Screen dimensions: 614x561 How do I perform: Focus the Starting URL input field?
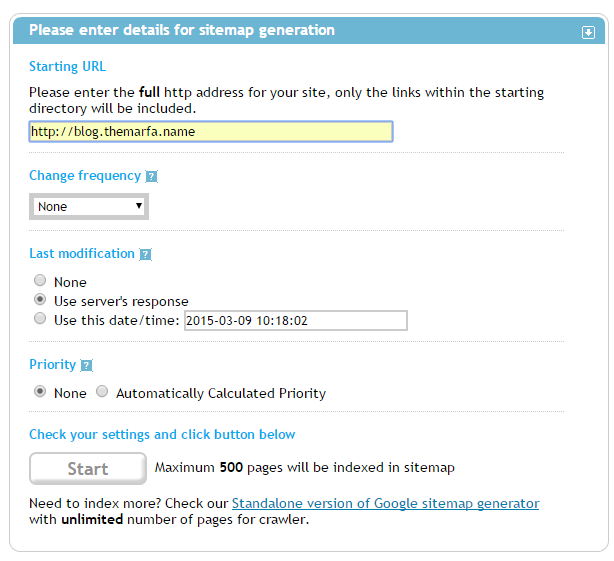coord(211,132)
